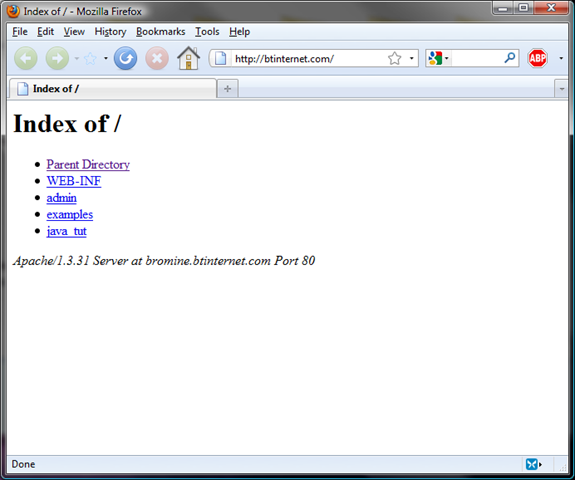Image resolution: width=575 pixels, height=480 pixels.
Task: Open the File menu
Action: (x=20, y=32)
